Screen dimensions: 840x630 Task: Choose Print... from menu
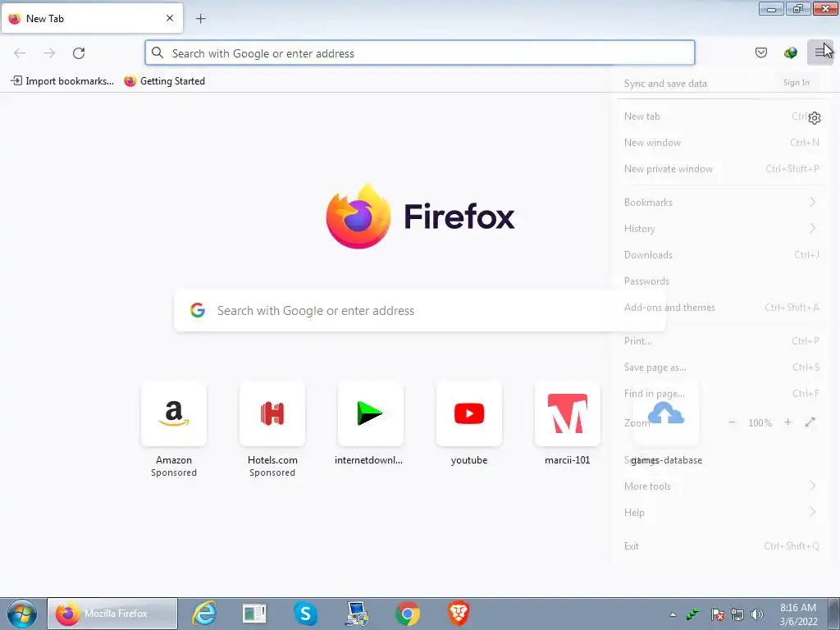coord(721,341)
